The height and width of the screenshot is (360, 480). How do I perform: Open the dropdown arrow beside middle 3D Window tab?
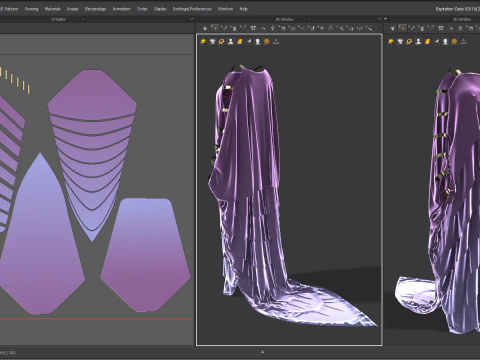tap(309, 19)
